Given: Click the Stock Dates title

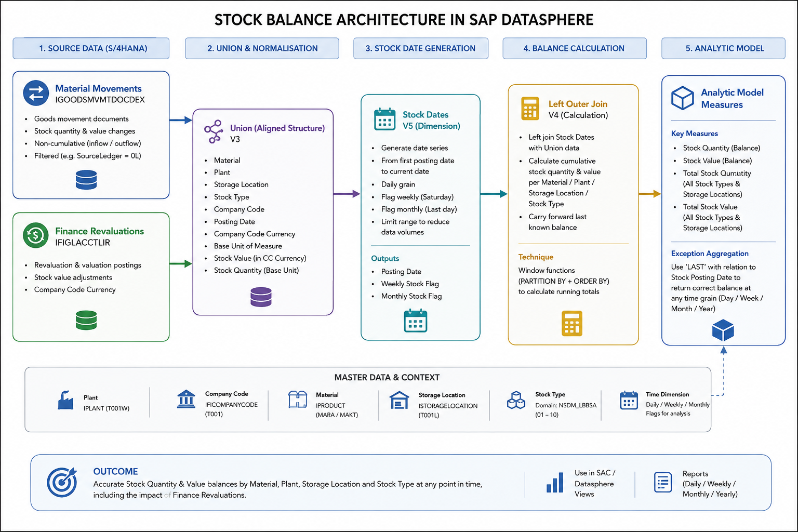Looking at the screenshot, I should (x=425, y=114).
